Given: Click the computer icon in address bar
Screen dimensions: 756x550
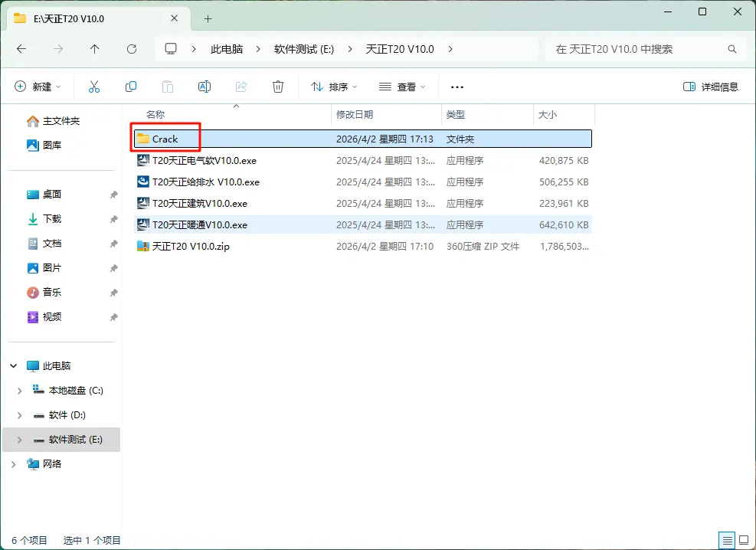Looking at the screenshot, I should click(171, 49).
